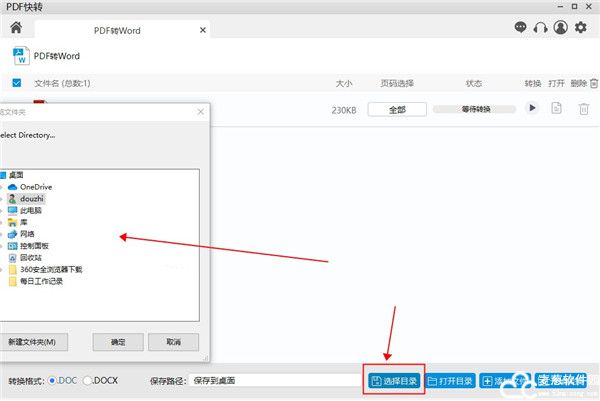Click the PDF转Word logo icon

tap(21, 56)
